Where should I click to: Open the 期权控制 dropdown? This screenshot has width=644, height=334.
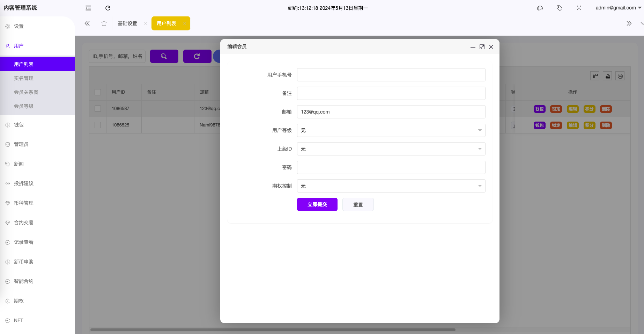(391, 186)
